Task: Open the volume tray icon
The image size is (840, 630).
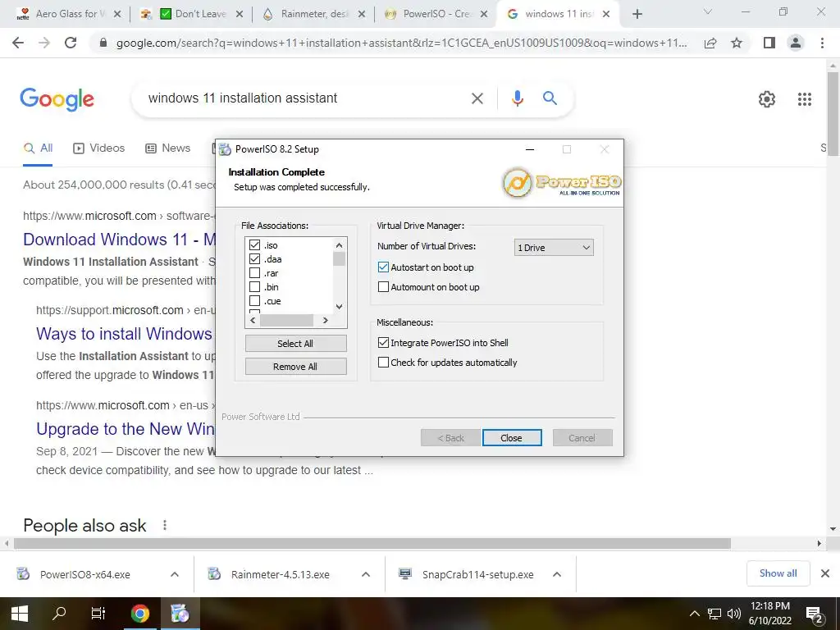Action: tap(734, 614)
